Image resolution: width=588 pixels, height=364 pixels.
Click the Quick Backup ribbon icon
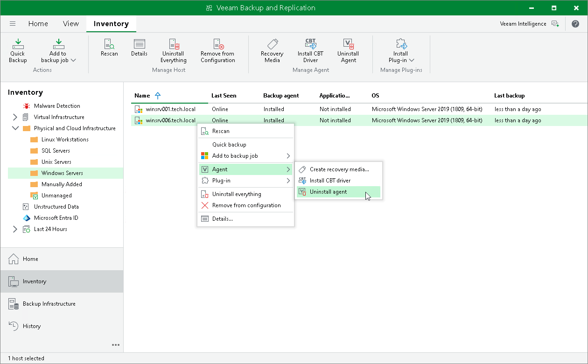pyautogui.click(x=18, y=50)
